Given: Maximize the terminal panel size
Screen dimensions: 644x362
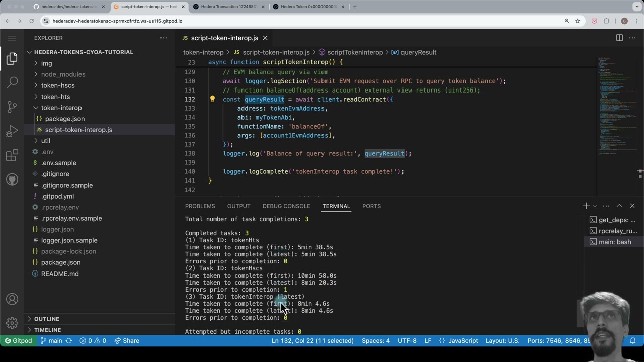Looking at the screenshot, I should pyautogui.click(x=619, y=206).
